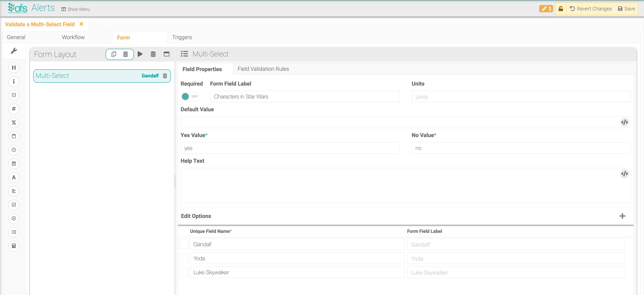Add a Paragraph text field from sidebar
The width and height of the screenshot is (644, 295).
[x=14, y=191]
